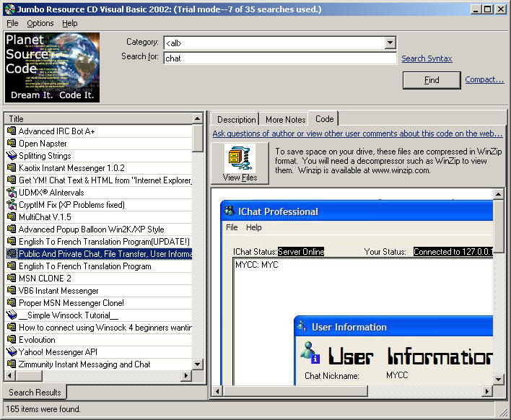Select the row 'MultiChat V.1.5'
Image resolution: width=511 pixels, height=420 pixels.
98,217
